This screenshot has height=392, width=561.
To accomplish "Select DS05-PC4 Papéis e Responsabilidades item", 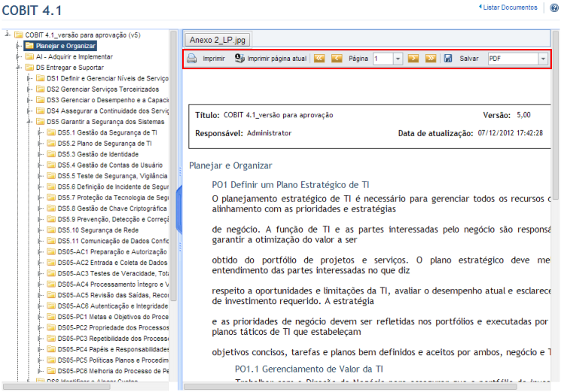I will [x=113, y=349].
